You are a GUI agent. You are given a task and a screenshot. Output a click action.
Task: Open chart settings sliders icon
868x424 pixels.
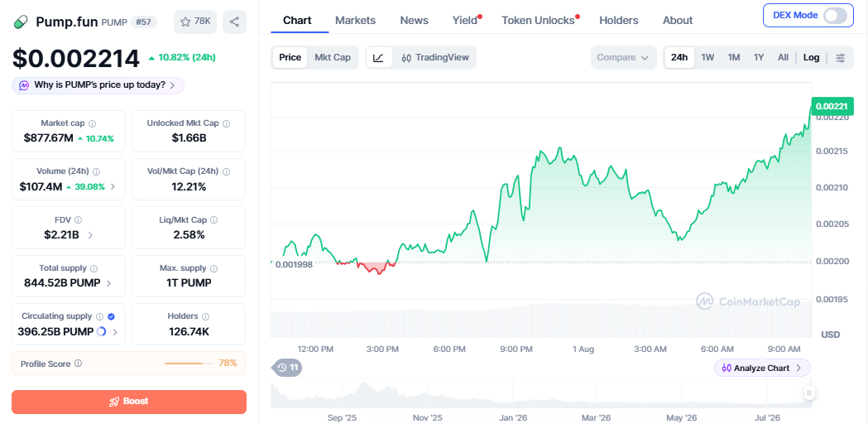pyautogui.click(x=841, y=58)
